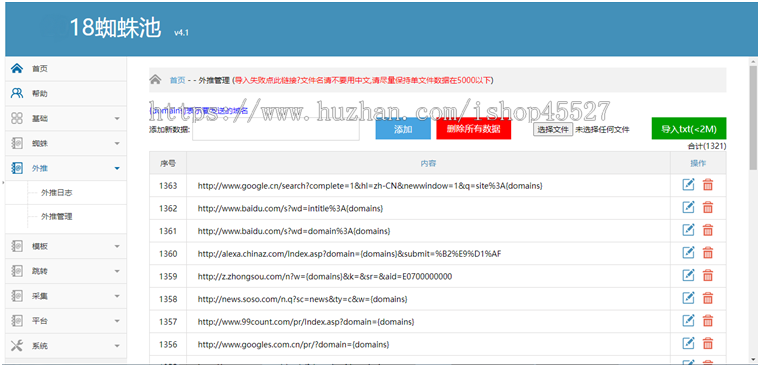Click the blue 添加 button

tap(403, 129)
